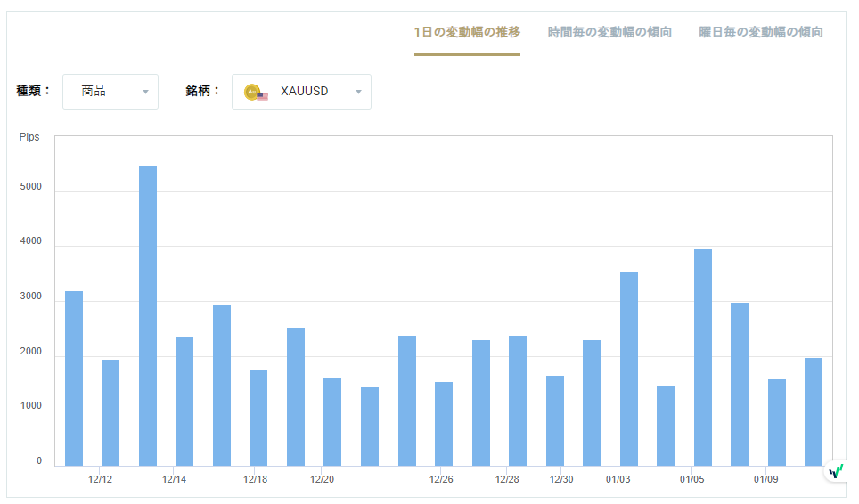The image size is (859, 504).
Task: Open the 種類 dropdown showing 商品
Action: click(110, 92)
